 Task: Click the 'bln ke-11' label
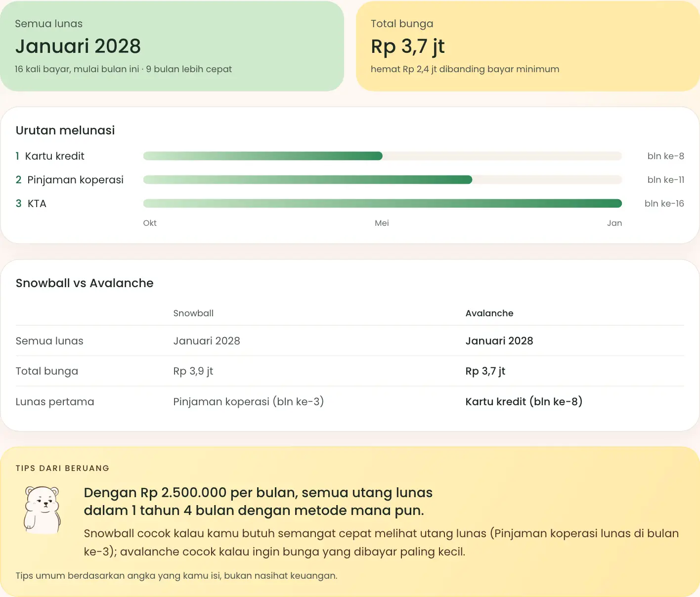tap(666, 180)
